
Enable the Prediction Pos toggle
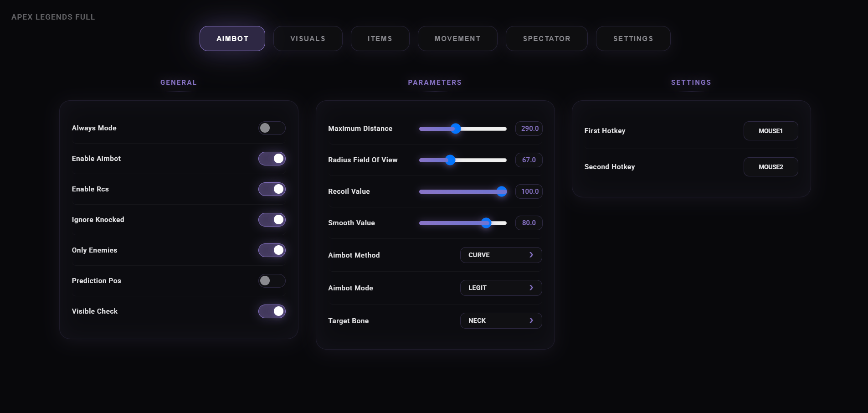tap(272, 281)
